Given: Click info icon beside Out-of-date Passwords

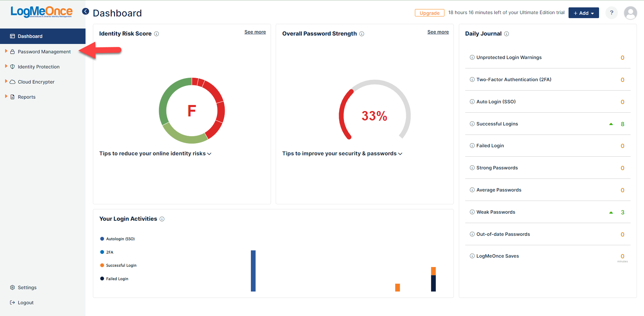Looking at the screenshot, I should [x=472, y=234].
